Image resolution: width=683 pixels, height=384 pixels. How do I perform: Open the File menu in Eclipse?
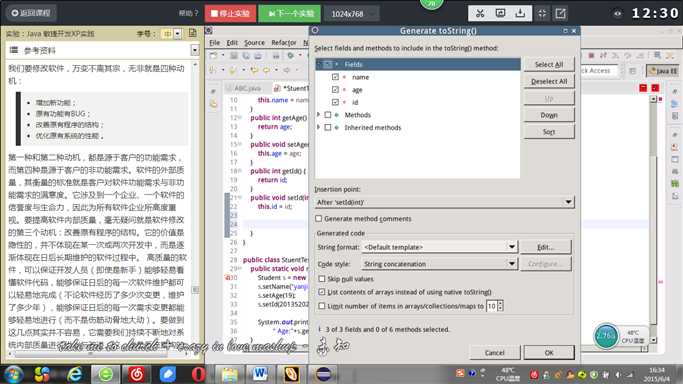pos(215,43)
